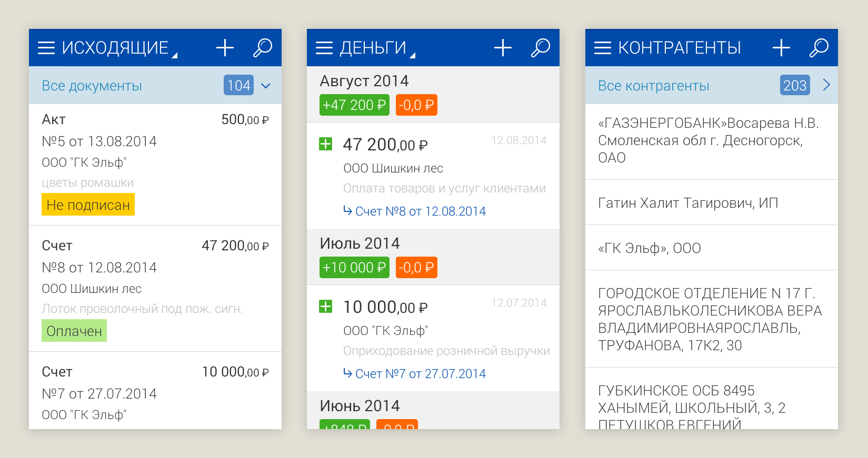Image resolution: width=868 pixels, height=458 pixels.
Task: Click Оприходование розничной выручки text
Action: click(446, 351)
